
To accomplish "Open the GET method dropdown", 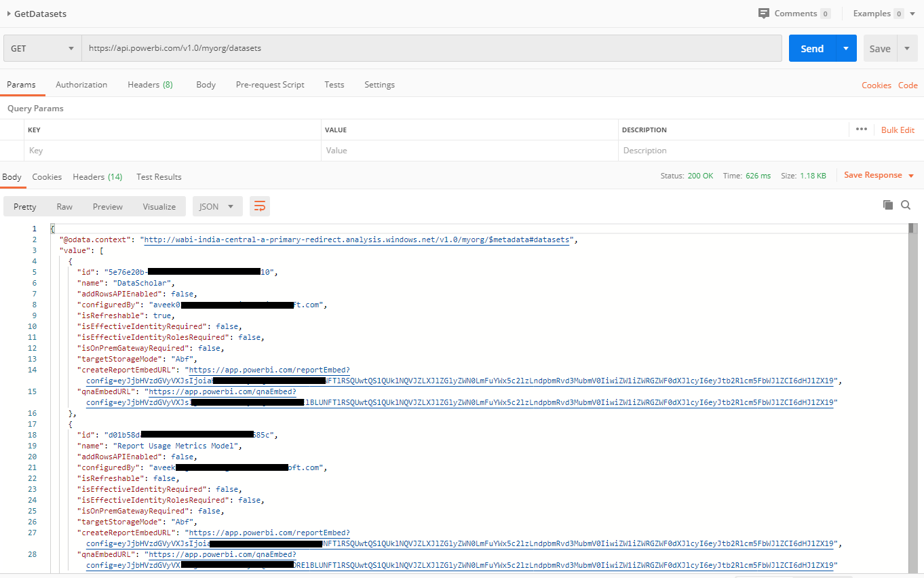I will [x=43, y=49].
